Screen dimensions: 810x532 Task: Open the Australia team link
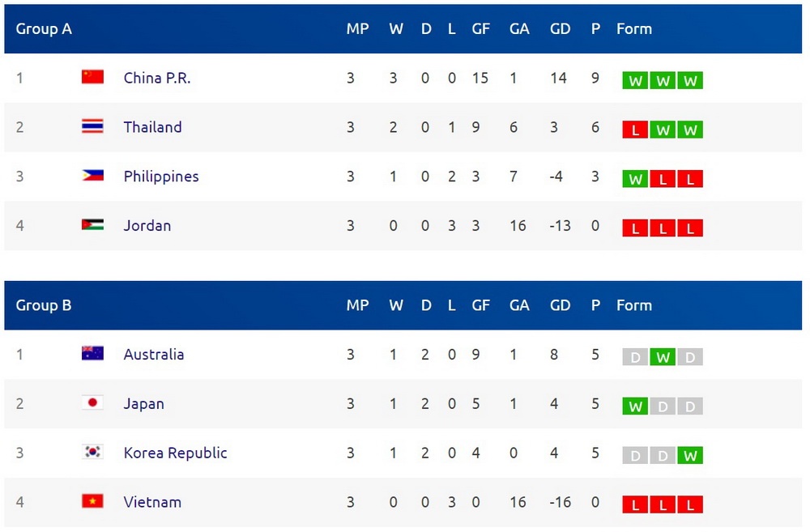(x=153, y=355)
